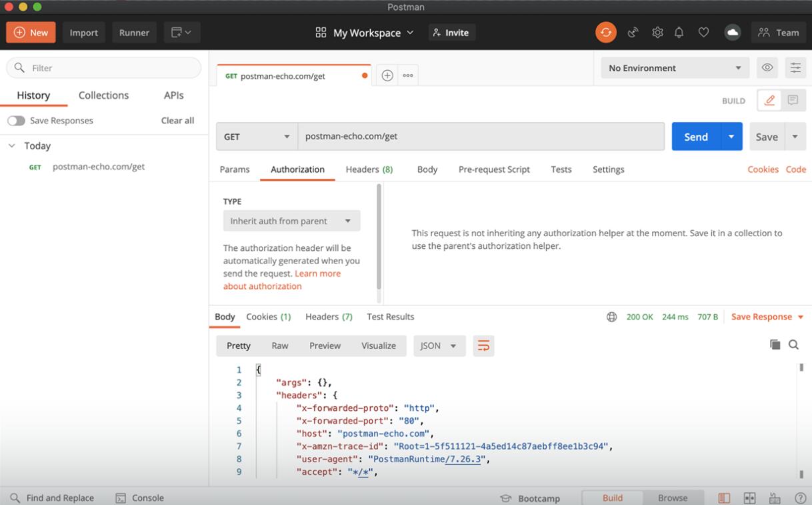812x505 pixels.
Task: Open the Tests tab
Action: 561,169
